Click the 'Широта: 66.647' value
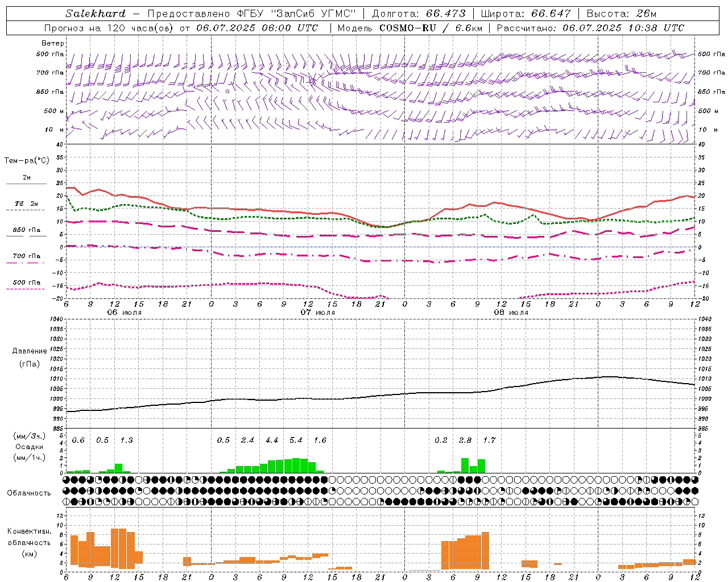Image resolution: width=728 pixels, height=582 pixels. [526, 14]
